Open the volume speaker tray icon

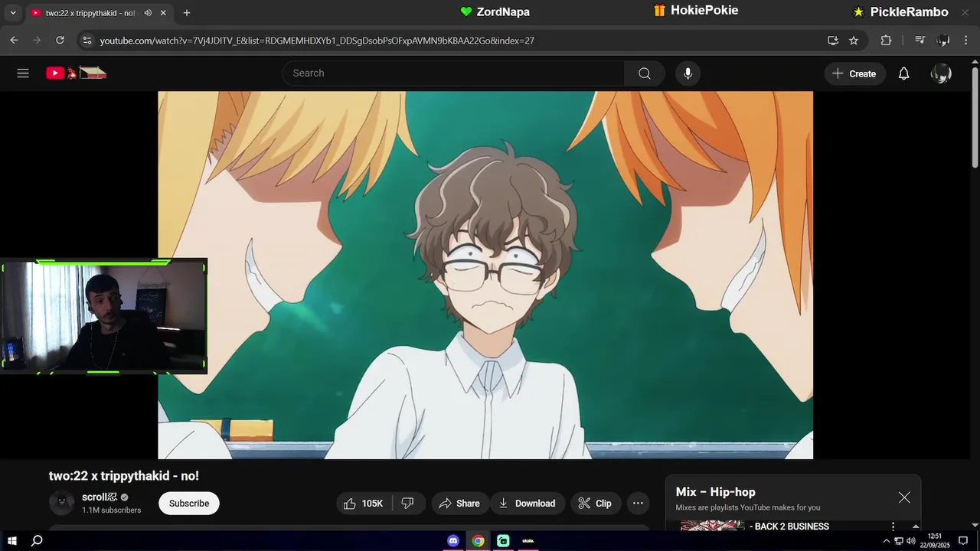point(911,541)
